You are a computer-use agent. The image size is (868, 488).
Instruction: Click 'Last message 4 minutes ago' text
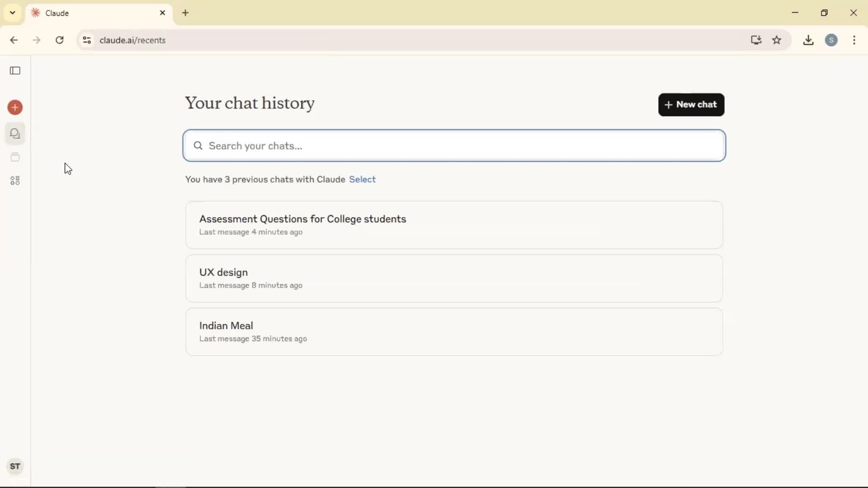point(251,232)
